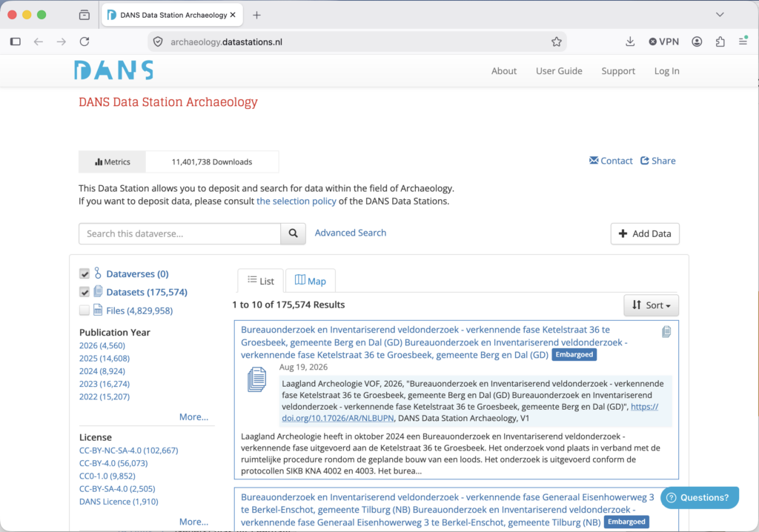Open the Contact link
The height and width of the screenshot is (532, 759).
tap(611, 161)
